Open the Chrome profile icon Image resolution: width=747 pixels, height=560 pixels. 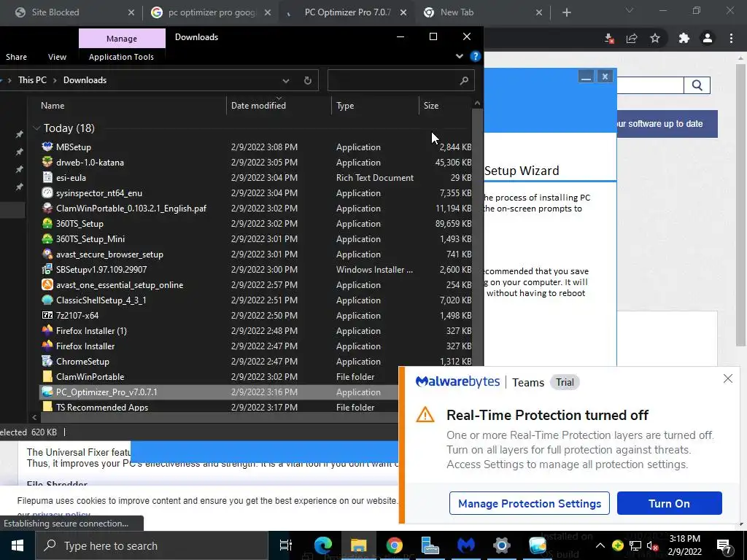(x=708, y=38)
